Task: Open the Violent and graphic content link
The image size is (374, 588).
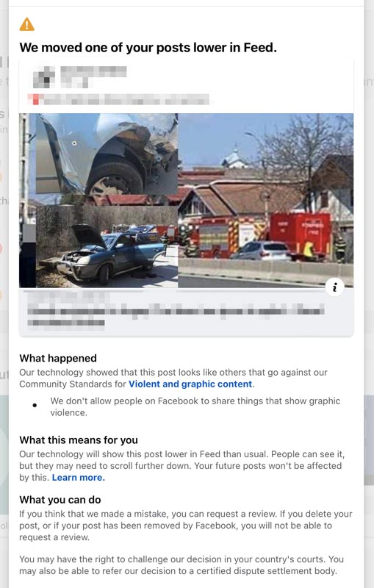Action: (190, 384)
